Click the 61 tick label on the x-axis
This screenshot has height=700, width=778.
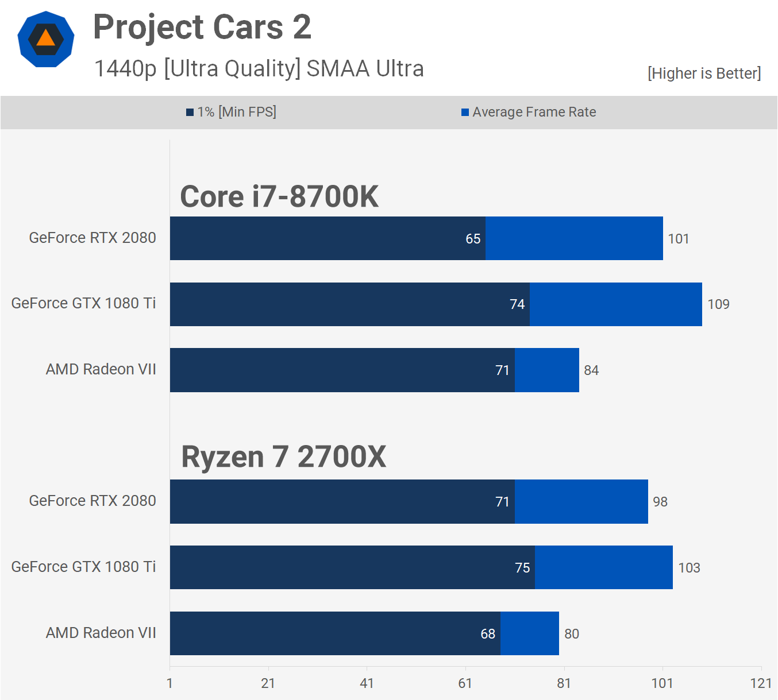point(465,683)
